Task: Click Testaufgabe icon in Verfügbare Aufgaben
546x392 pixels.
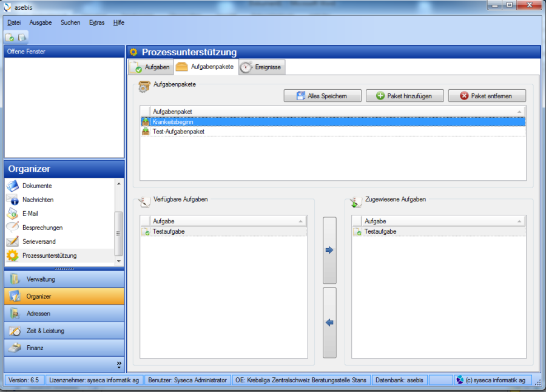Action: [x=146, y=232]
